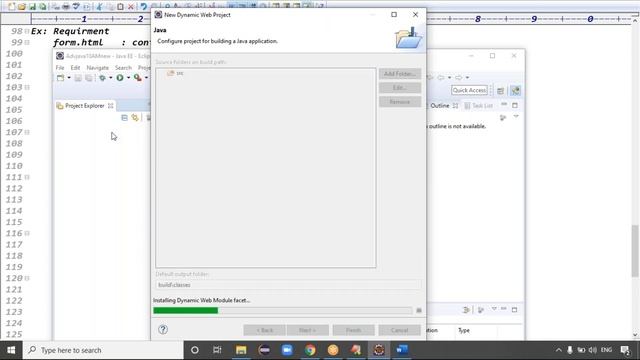Click the spell check icon in editor toolbar

76,7
